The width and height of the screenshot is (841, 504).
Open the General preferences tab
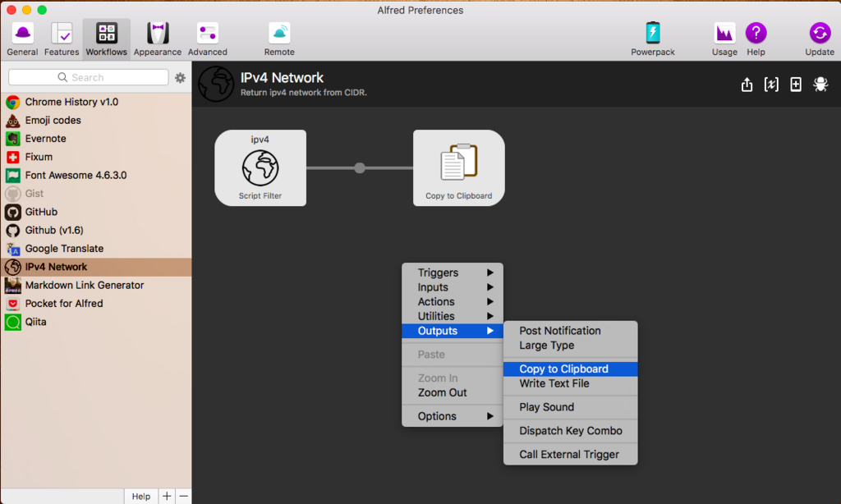tap(22, 39)
